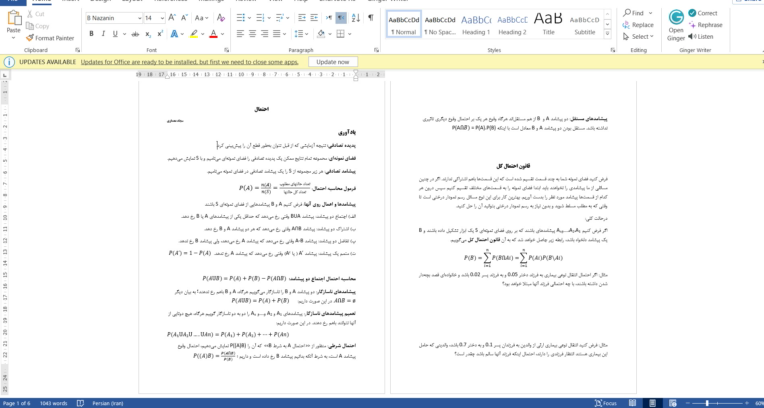Increase paragraph indent
Screen dimensions: 764x408
314,18
